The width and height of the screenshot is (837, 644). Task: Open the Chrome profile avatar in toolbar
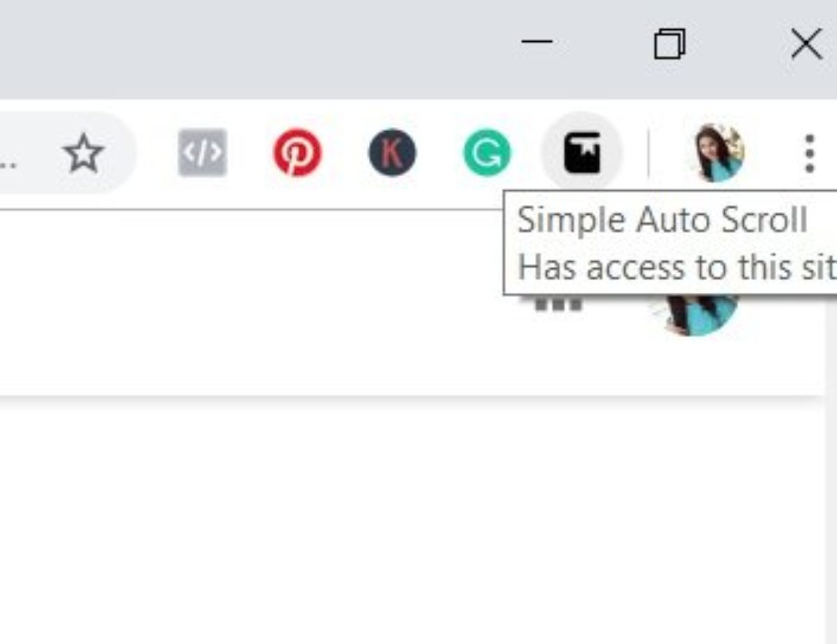pos(718,153)
